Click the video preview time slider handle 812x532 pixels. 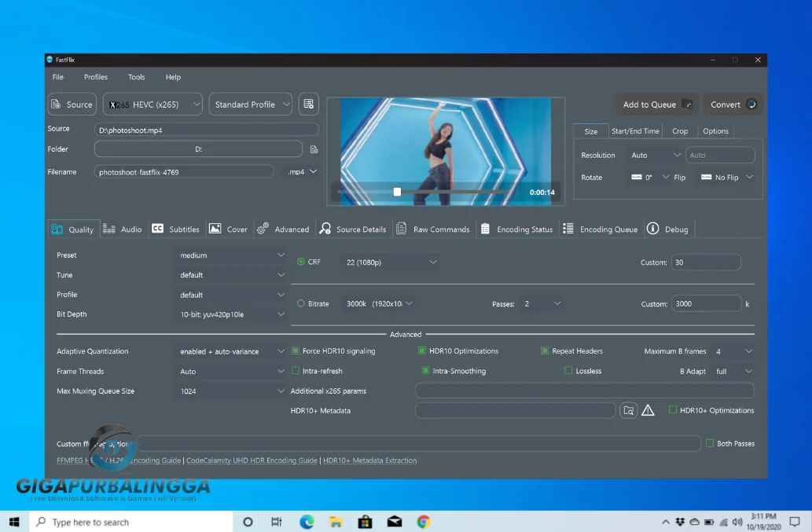(397, 192)
